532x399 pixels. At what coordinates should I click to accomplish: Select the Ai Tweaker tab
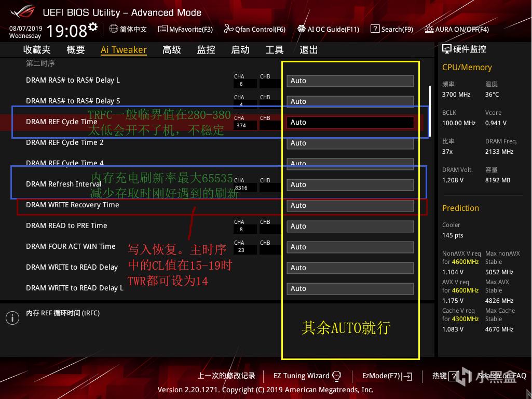click(x=124, y=50)
